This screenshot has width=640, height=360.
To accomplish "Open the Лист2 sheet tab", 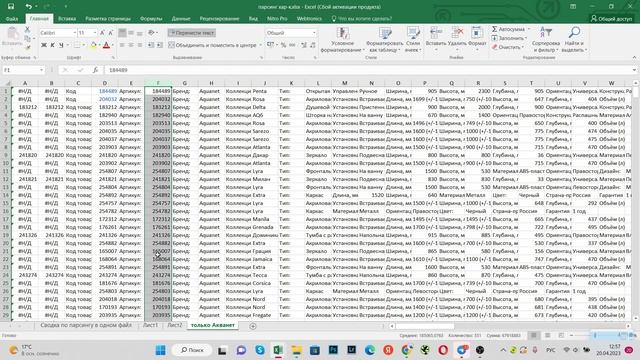I will [x=175, y=325].
